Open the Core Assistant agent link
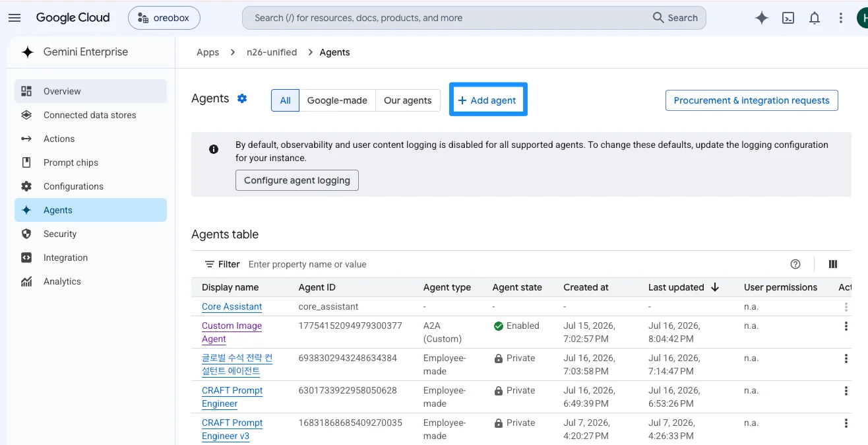 point(232,306)
